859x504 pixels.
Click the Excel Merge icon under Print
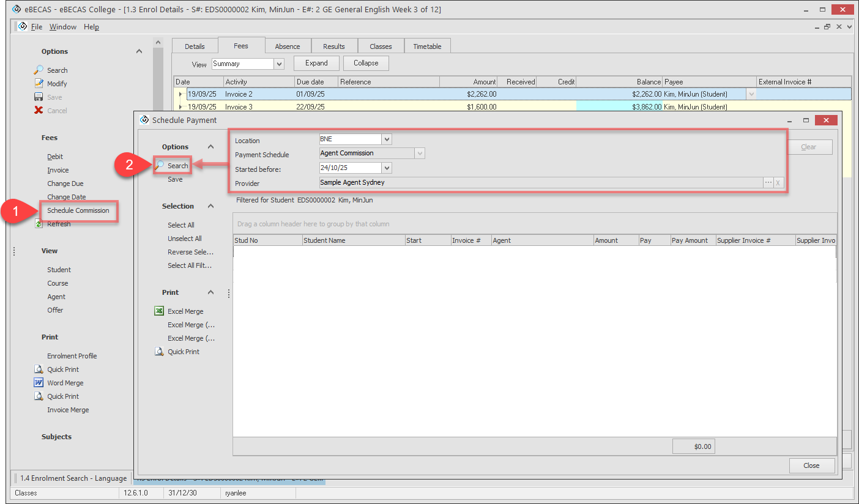point(159,311)
